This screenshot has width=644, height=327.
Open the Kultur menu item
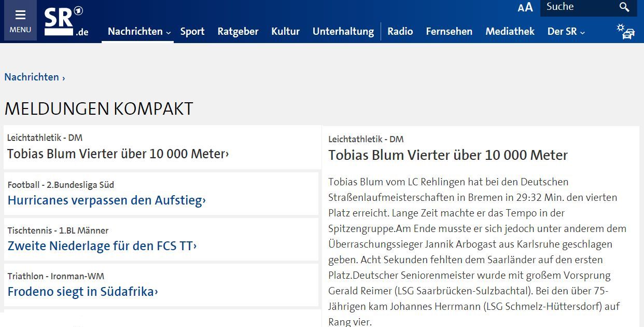coord(285,31)
